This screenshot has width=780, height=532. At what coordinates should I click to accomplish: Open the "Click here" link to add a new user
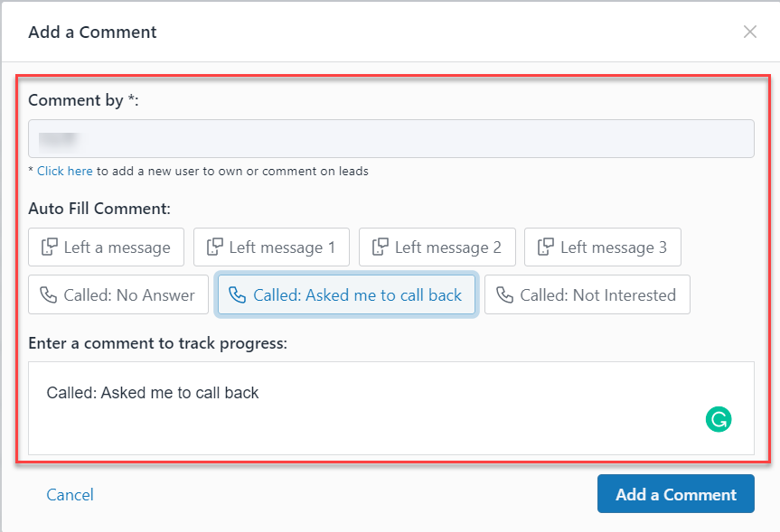[64, 171]
